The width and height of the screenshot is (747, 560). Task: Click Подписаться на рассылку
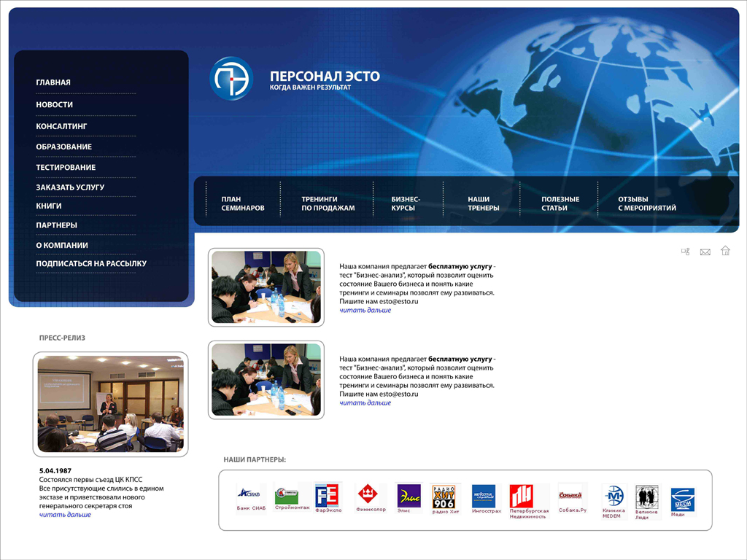click(x=91, y=263)
